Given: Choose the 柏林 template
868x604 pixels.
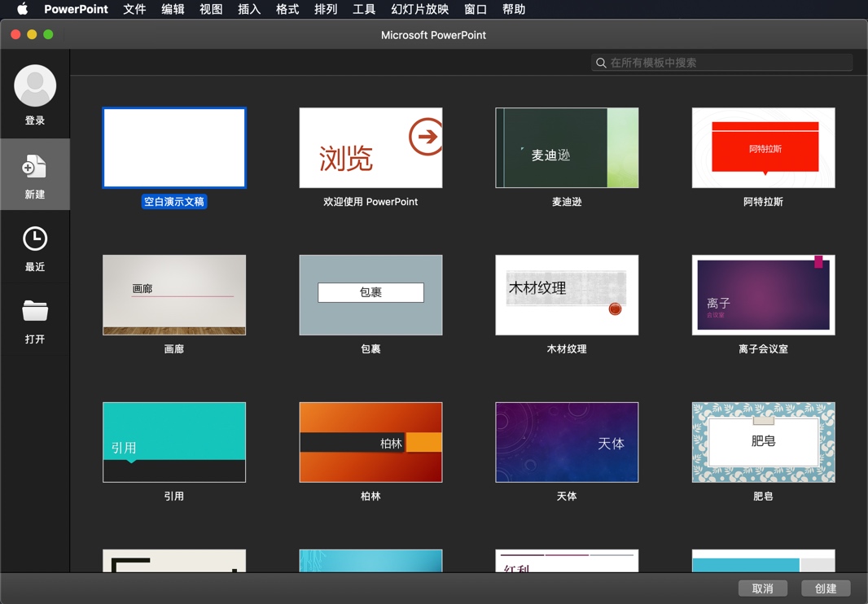Looking at the screenshot, I should tap(370, 442).
